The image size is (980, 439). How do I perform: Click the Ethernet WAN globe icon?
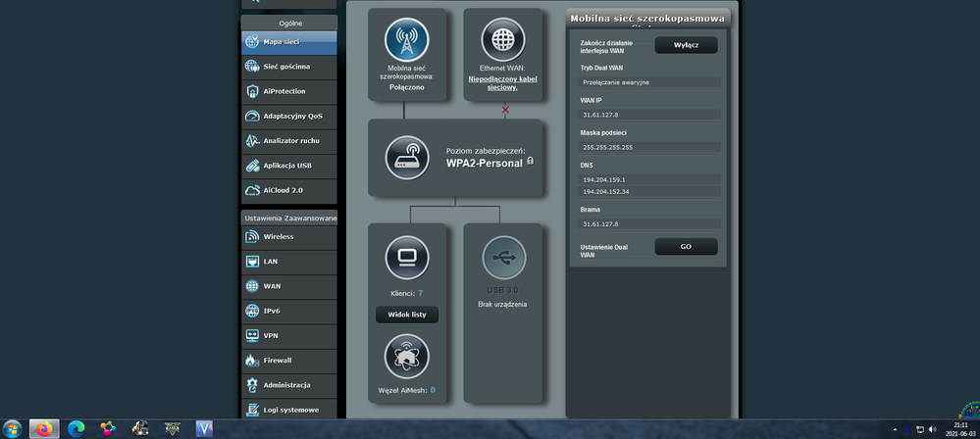coord(502,40)
